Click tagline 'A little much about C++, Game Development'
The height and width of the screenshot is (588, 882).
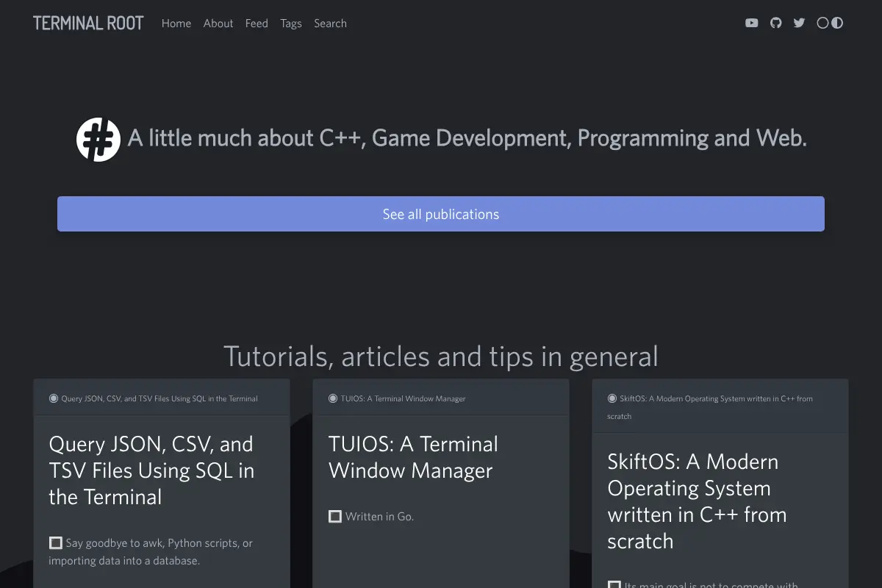tap(467, 138)
